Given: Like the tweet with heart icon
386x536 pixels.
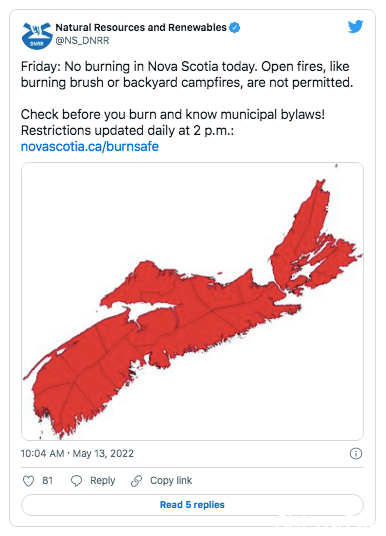Looking at the screenshot, I should point(28,481).
